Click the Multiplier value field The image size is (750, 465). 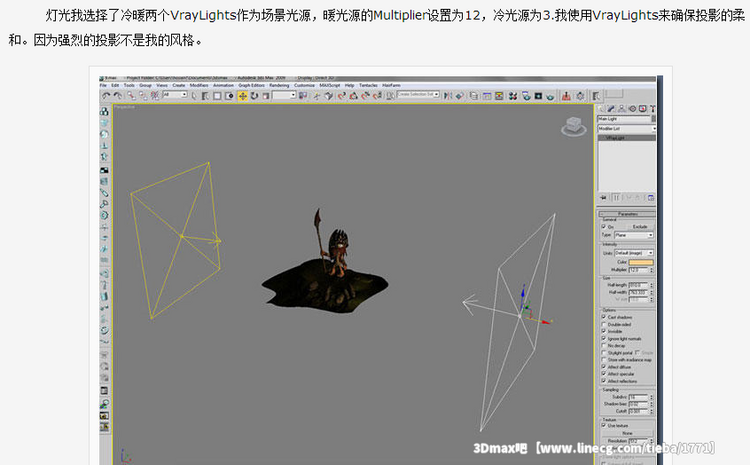[x=638, y=270]
